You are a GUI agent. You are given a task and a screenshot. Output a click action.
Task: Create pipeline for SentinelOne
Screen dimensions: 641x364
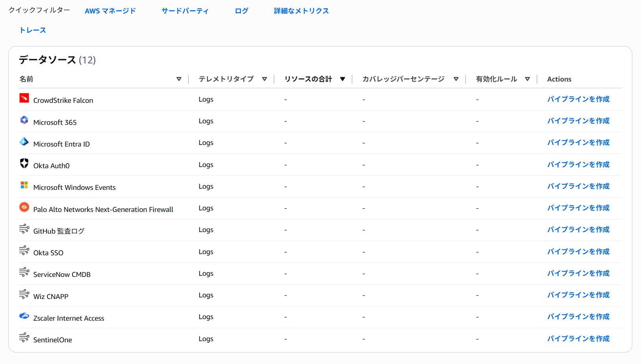[578, 339]
